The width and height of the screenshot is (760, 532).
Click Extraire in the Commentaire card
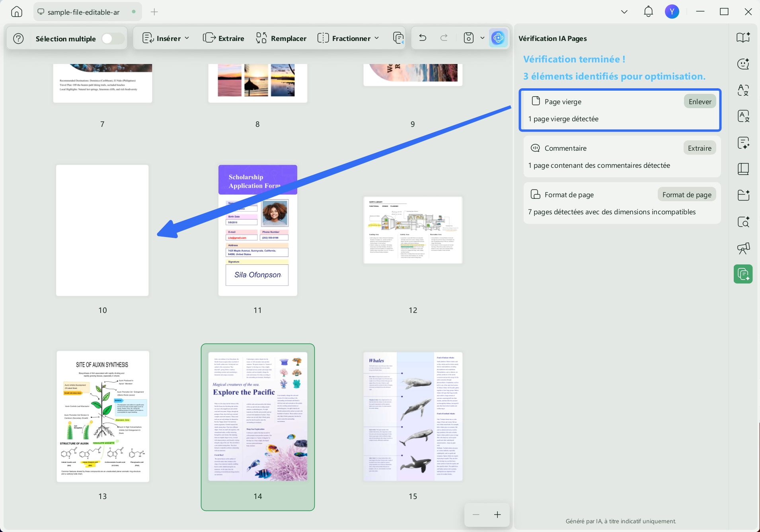[700, 148]
